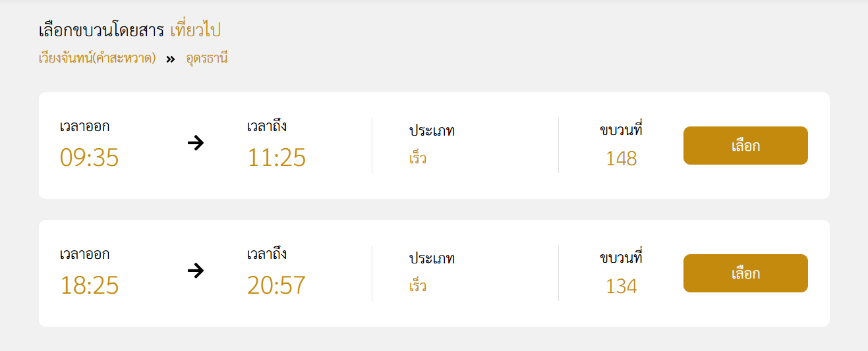Click departure time 18:25

[90, 286]
